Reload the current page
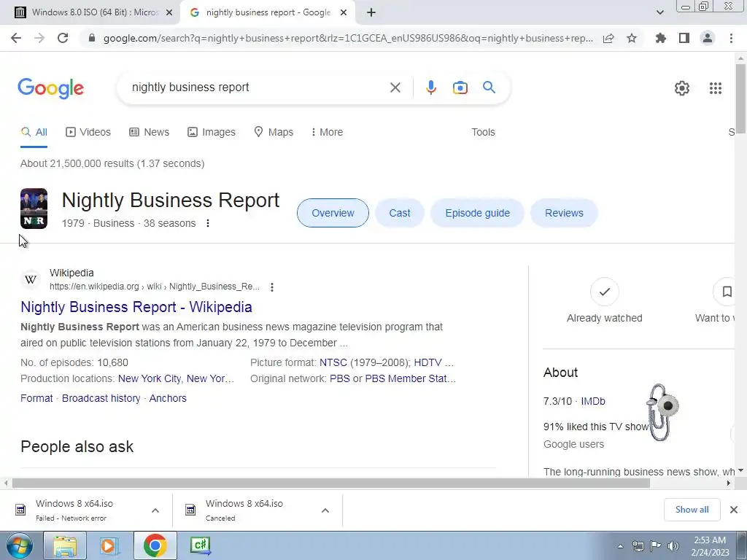 pyautogui.click(x=63, y=38)
